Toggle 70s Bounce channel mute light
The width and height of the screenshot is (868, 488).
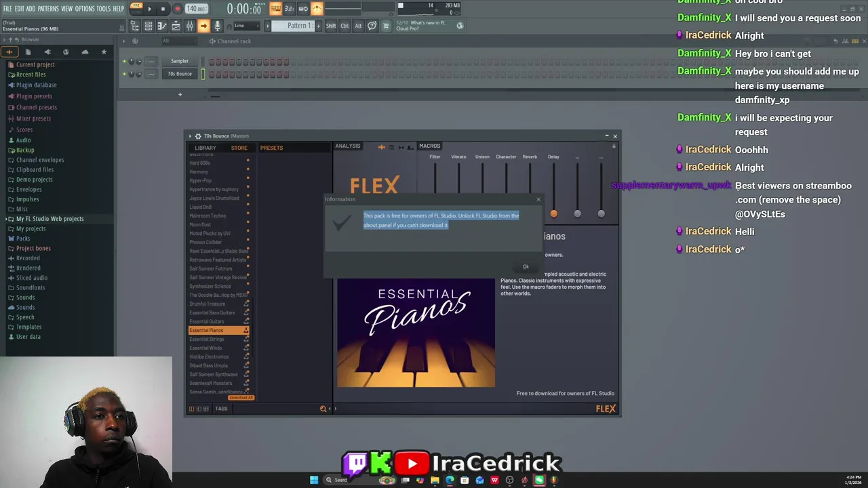tap(124, 74)
